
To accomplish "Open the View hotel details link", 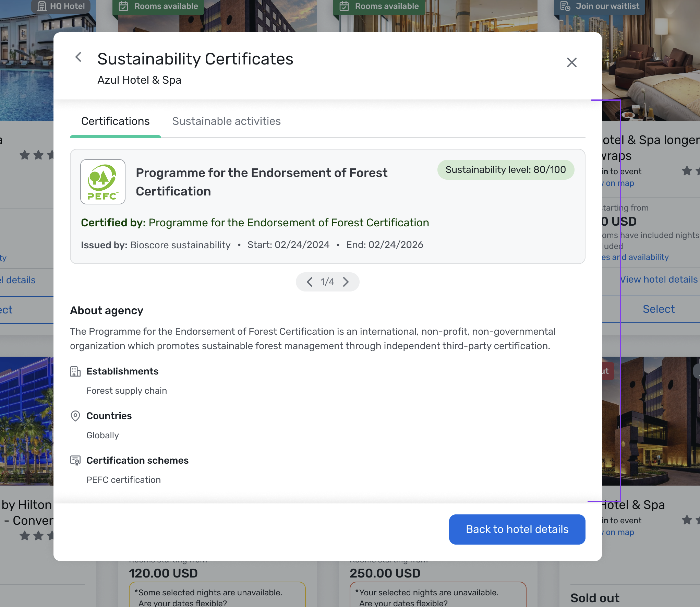I will (x=658, y=279).
